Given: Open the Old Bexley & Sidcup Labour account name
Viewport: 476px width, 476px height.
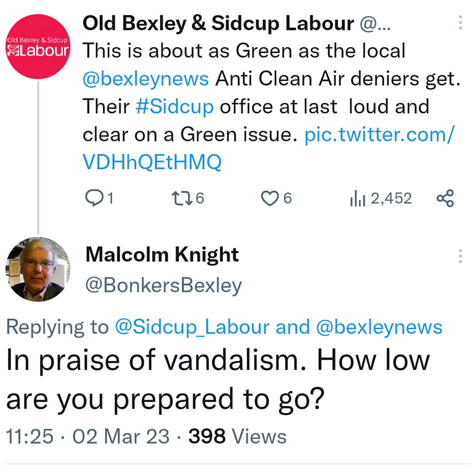Looking at the screenshot, I should [x=218, y=24].
